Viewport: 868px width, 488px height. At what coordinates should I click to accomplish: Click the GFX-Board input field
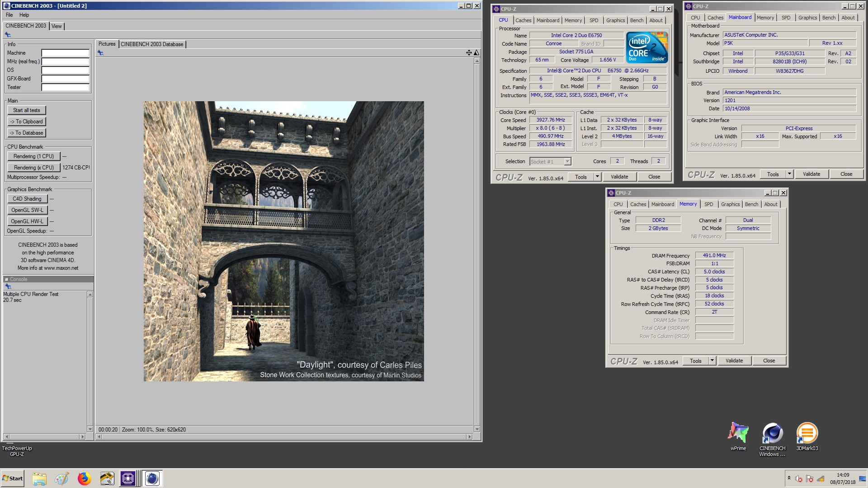(66, 79)
